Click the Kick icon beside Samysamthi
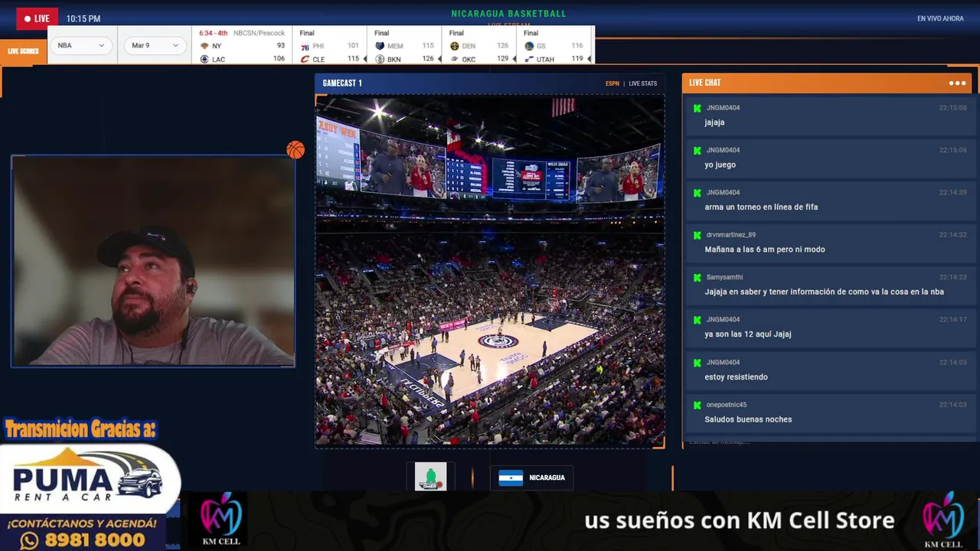The width and height of the screenshot is (980, 551). tap(697, 278)
